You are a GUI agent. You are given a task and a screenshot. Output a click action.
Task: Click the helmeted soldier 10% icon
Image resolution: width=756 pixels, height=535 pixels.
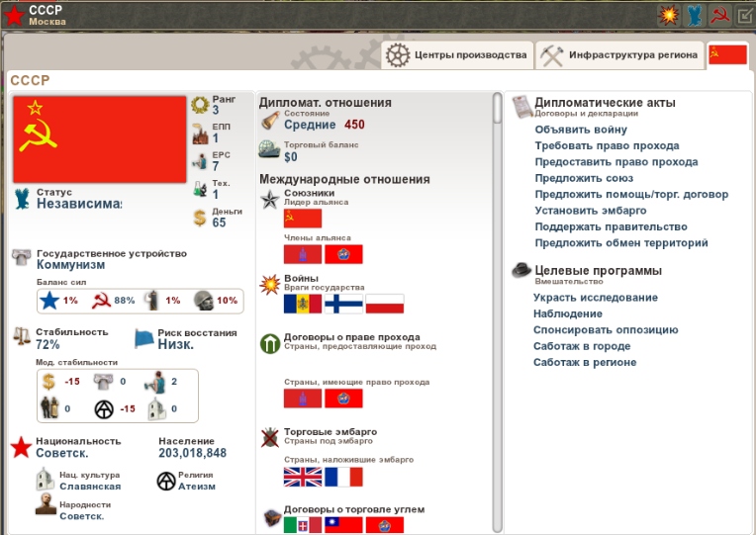(x=204, y=301)
